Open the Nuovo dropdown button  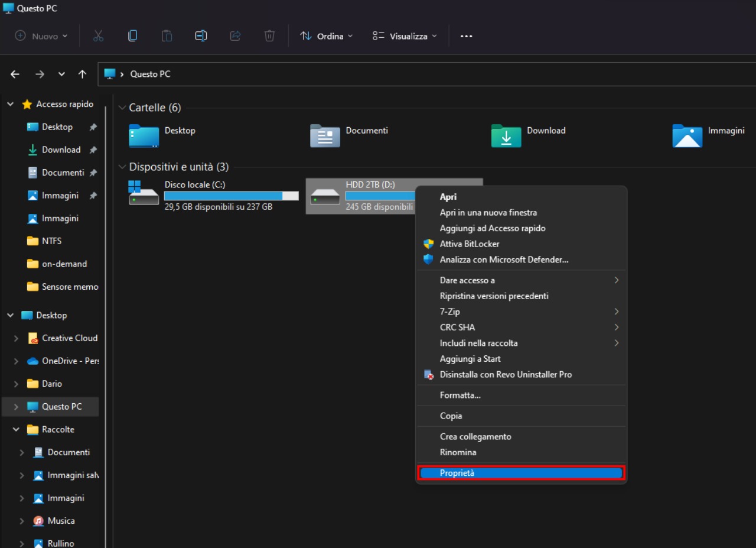pyautogui.click(x=41, y=36)
